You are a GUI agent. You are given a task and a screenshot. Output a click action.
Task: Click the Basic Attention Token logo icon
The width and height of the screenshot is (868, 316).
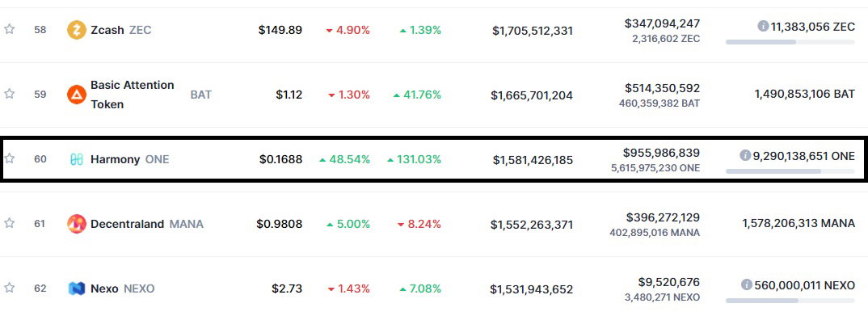tap(77, 95)
